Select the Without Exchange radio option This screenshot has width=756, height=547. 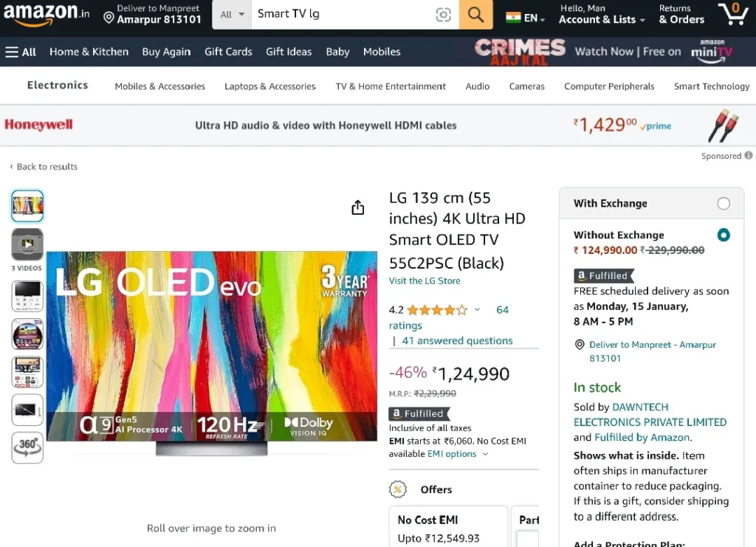tap(724, 235)
